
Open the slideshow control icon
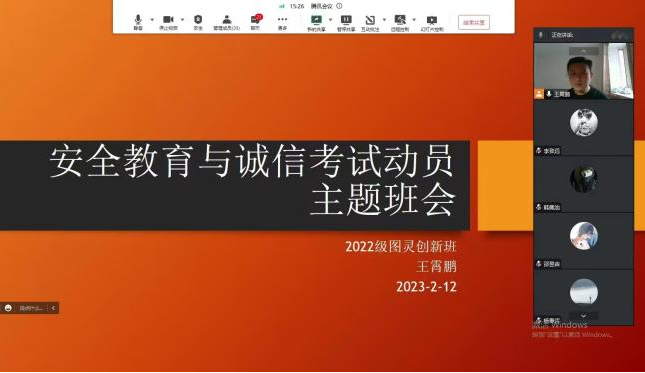(x=432, y=23)
